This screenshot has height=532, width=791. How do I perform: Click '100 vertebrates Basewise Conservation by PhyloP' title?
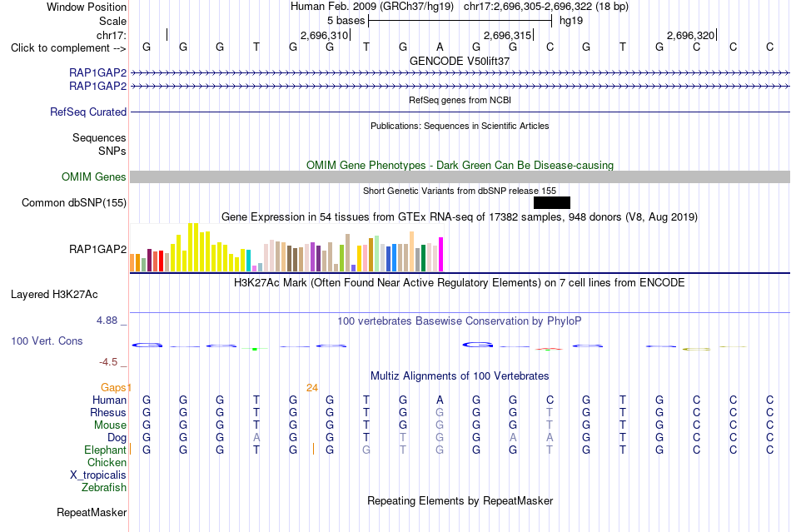(x=460, y=321)
